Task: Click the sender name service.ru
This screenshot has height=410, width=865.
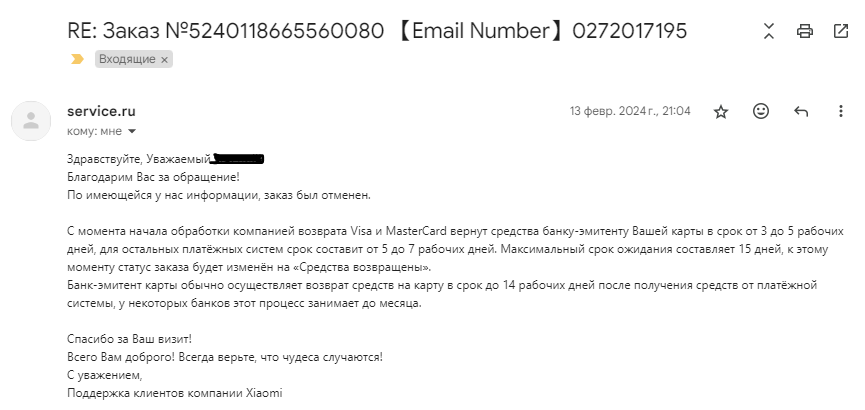Action: pos(101,112)
